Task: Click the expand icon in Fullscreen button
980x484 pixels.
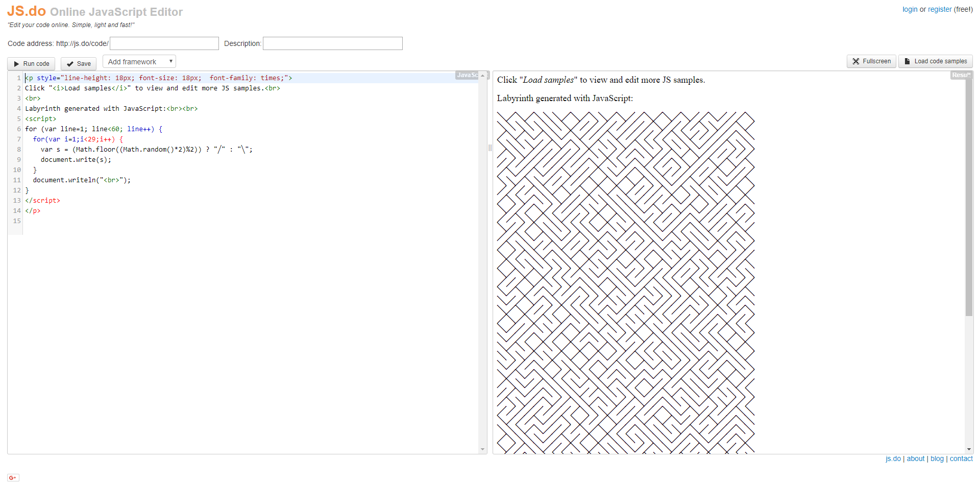Action: pos(856,61)
